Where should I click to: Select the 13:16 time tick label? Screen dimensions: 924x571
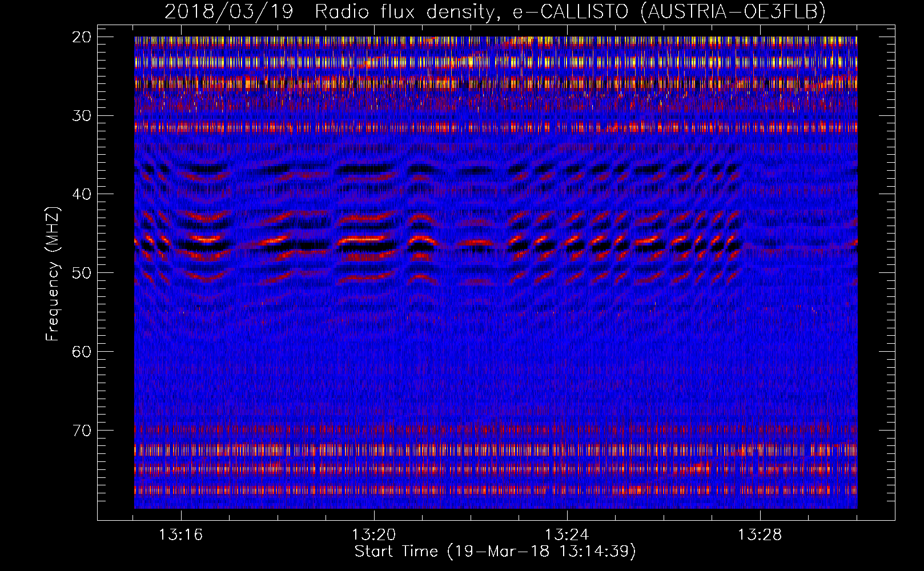[x=181, y=534]
